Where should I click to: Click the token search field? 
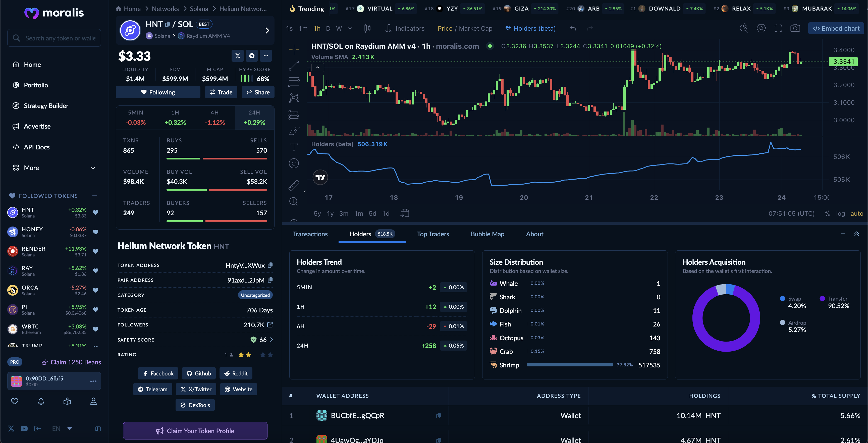coord(54,38)
